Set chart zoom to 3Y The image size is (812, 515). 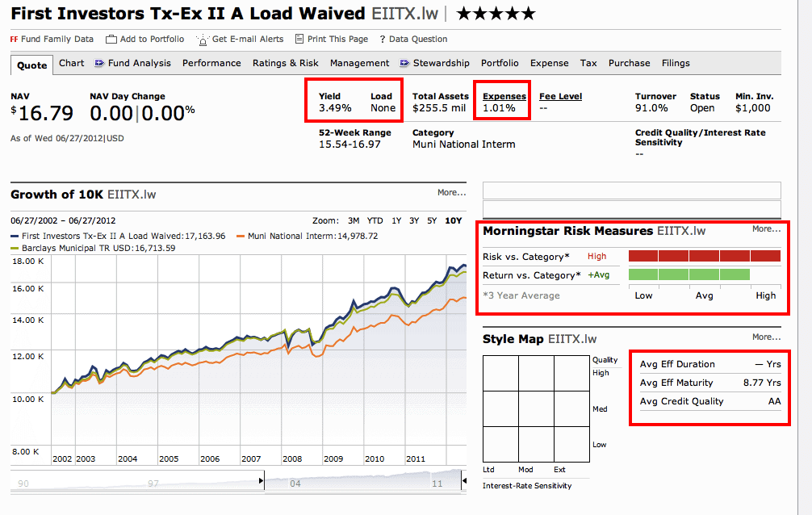(x=414, y=220)
